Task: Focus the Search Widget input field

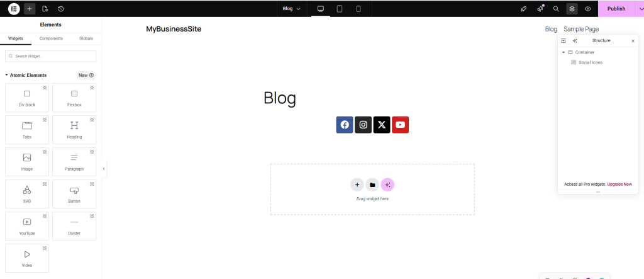Action: pos(50,56)
